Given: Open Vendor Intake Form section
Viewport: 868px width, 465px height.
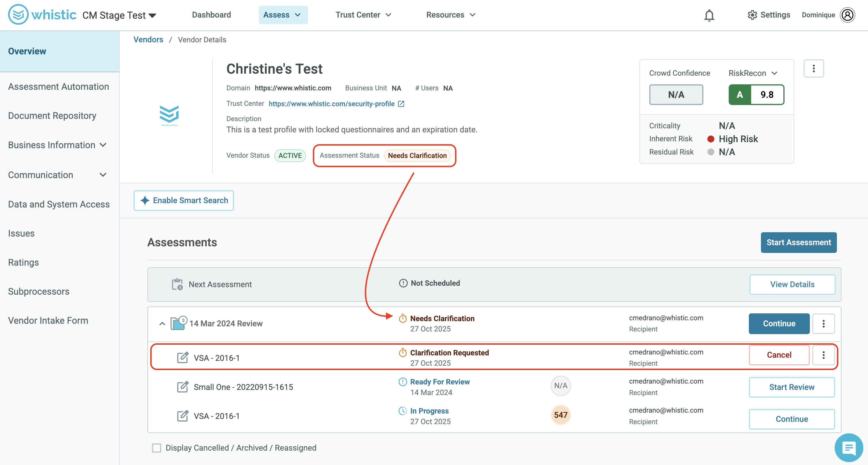Looking at the screenshot, I should (48, 321).
